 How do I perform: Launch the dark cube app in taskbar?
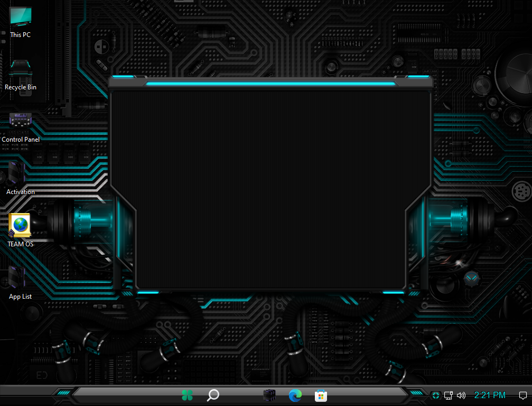(269, 395)
